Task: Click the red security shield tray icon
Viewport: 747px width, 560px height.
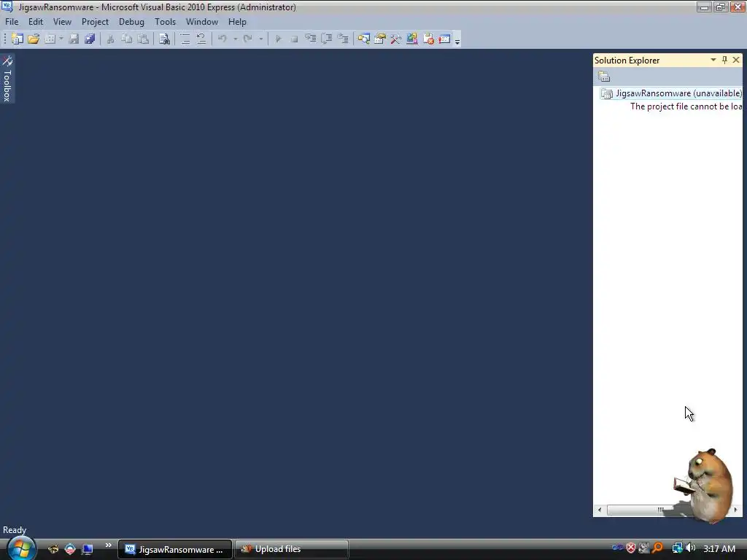Action: pyautogui.click(x=631, y=548)
